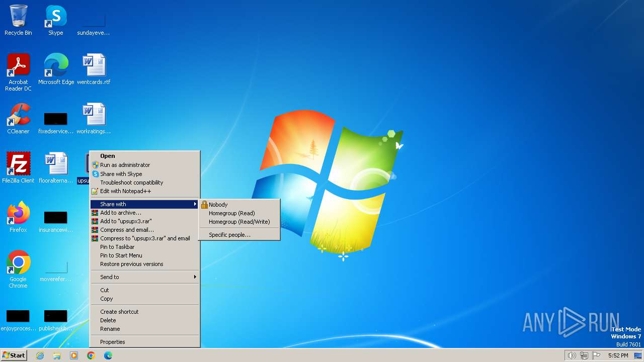
Task: Choose Compress to "upsupx3.rar" and email
Action: [x=145, y=238]
